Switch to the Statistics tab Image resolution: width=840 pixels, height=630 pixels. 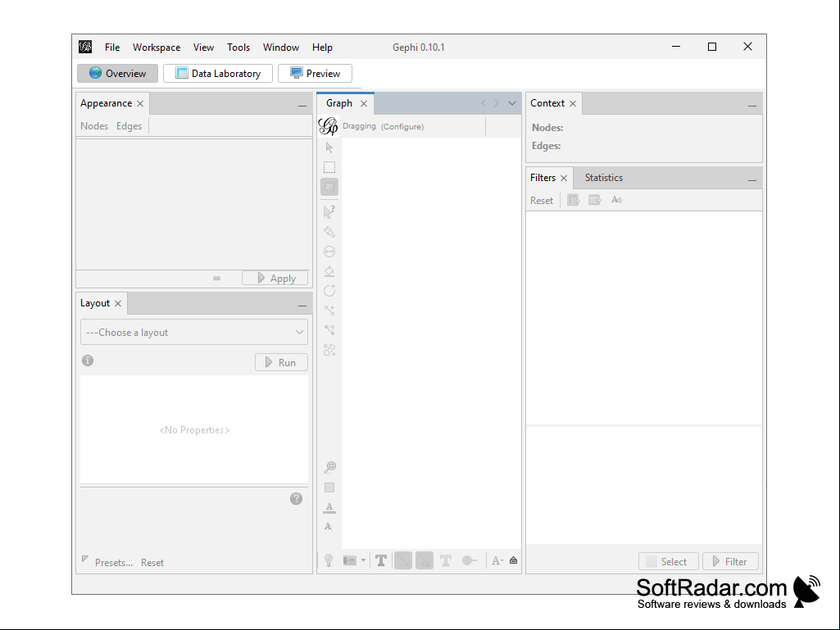point(604,178)
